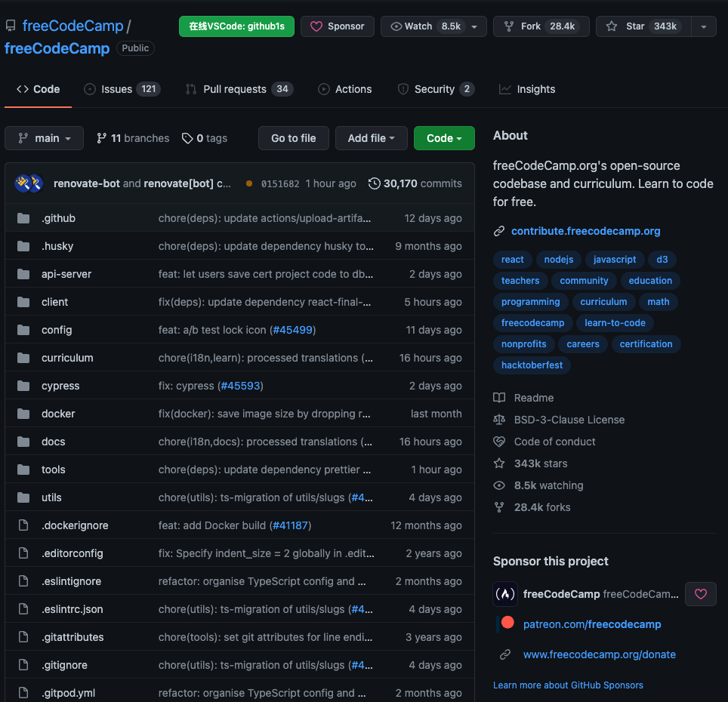This screenshot has height=702, width=728.
Task: Open the tools folder name
Action: (54, 470)
